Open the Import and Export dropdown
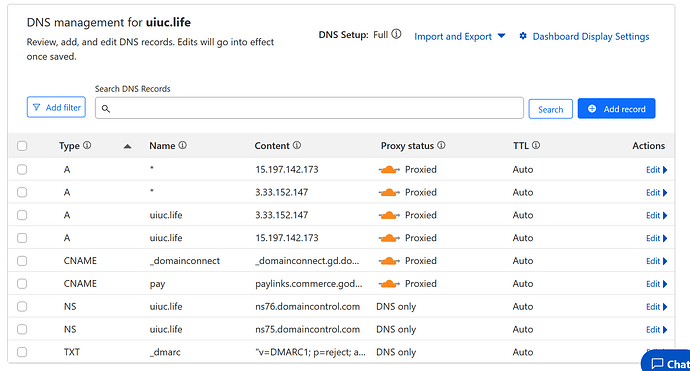Viewport: 690px width, 371px height. (x=459, y=36)
